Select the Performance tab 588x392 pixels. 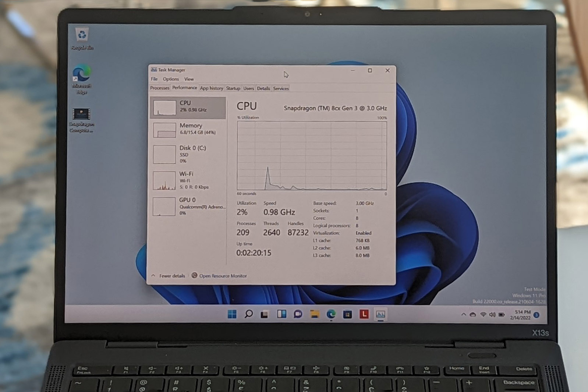pos(184,88)
